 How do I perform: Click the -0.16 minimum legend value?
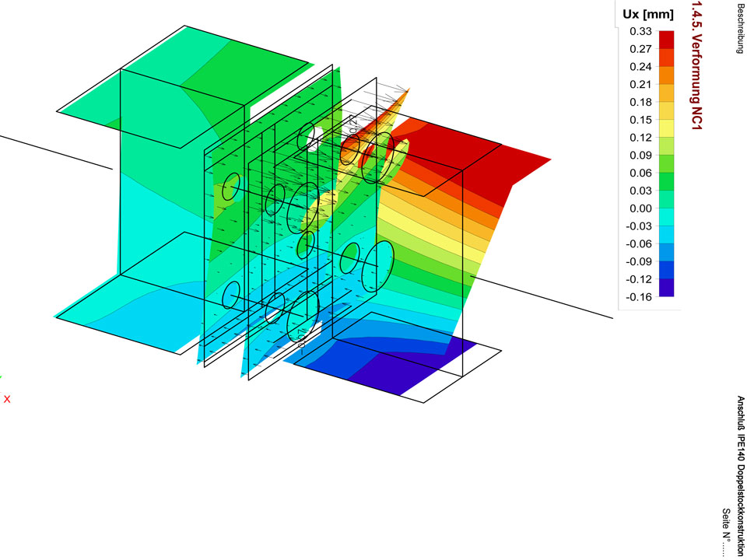tap(640, 297)
